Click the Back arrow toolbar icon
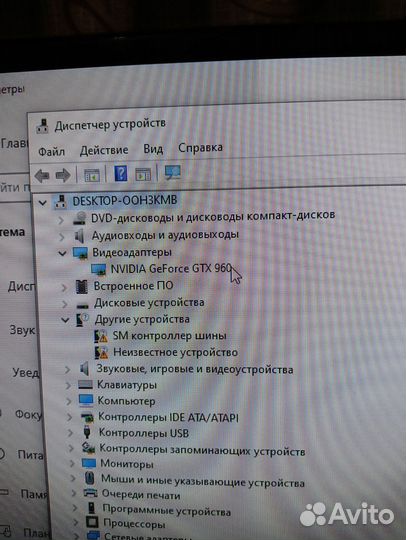Screen dimensions: 406x540 42,176
